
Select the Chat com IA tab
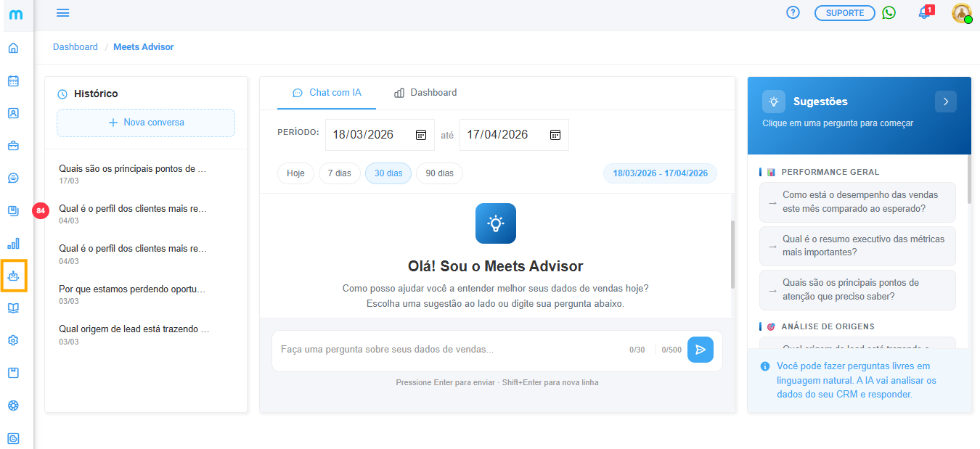click(327, 93)
